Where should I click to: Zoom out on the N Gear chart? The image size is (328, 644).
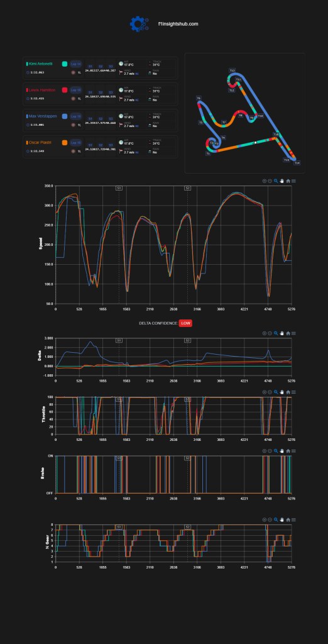pyautogui.click(x=270, y=519)
